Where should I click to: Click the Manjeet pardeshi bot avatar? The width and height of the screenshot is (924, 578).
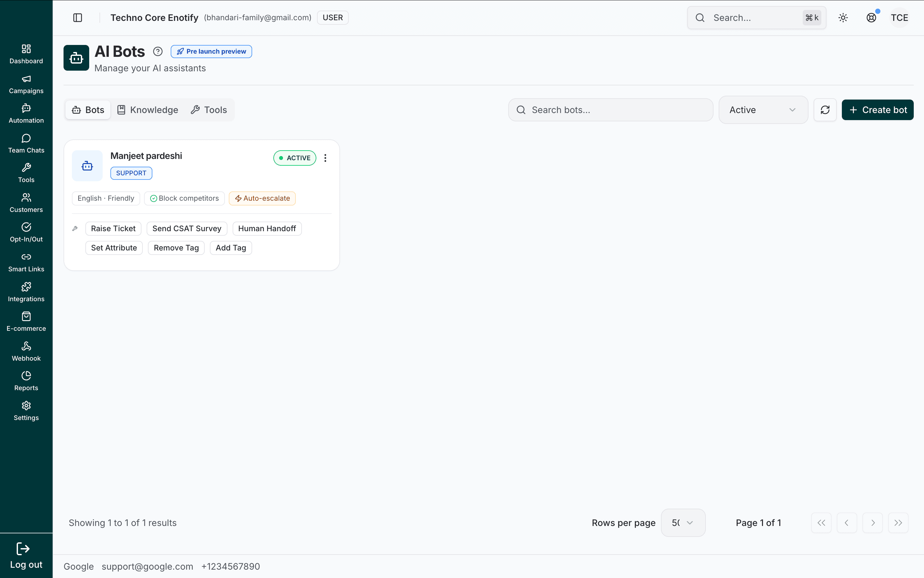point(88,165)
